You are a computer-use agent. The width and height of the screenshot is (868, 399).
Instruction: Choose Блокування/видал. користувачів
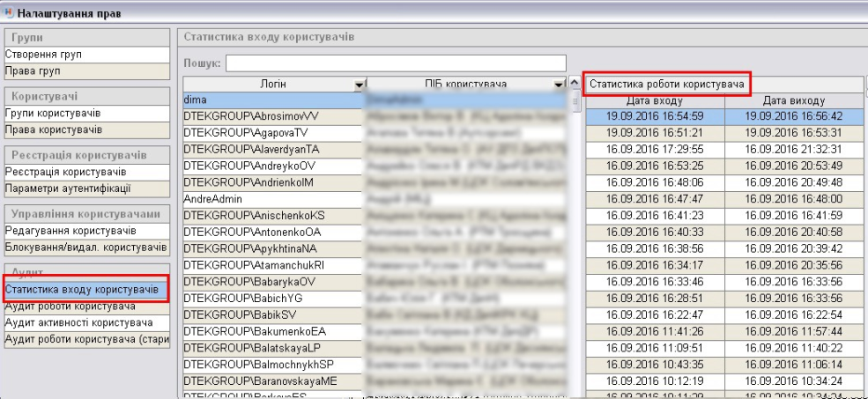[85, 246]
